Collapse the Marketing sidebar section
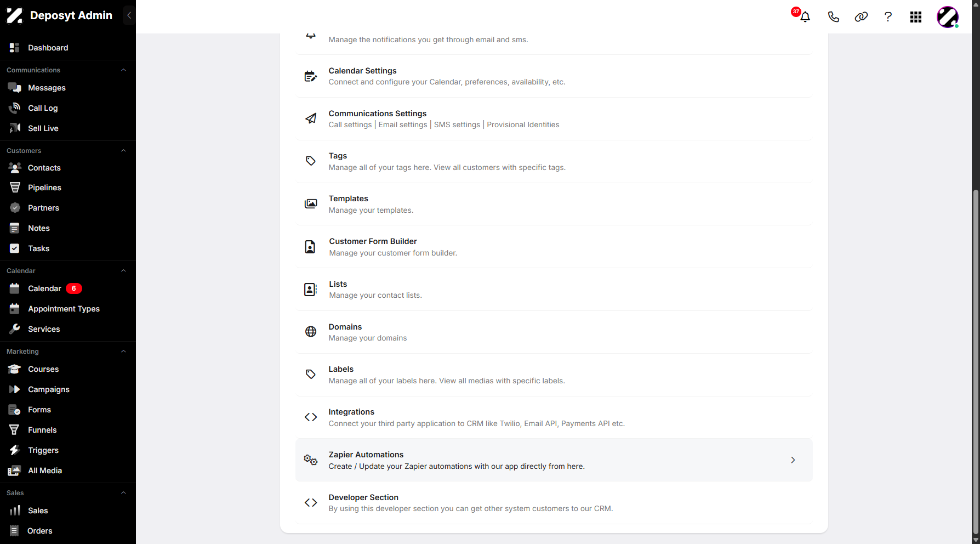This screenshot has height=544, width=980. (123, 352)
